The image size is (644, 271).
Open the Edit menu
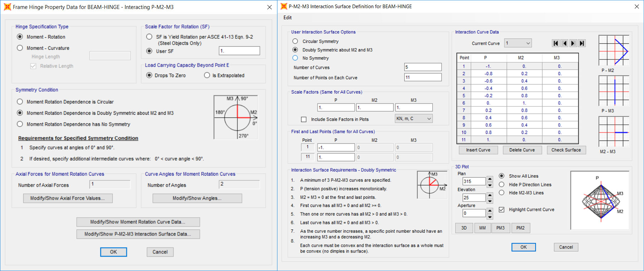point(287,18)
